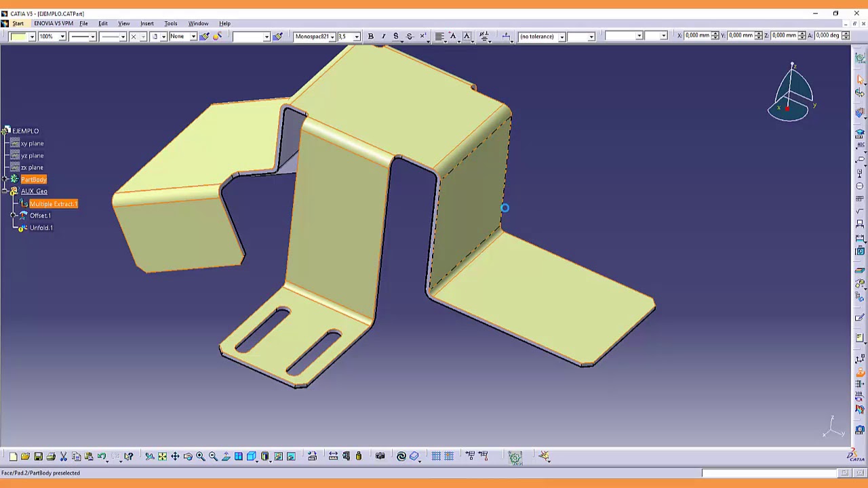The image size is (868, 488).
Task: Open the ENOVIA V5 VPM menu
Action: [x=54, y=24]
